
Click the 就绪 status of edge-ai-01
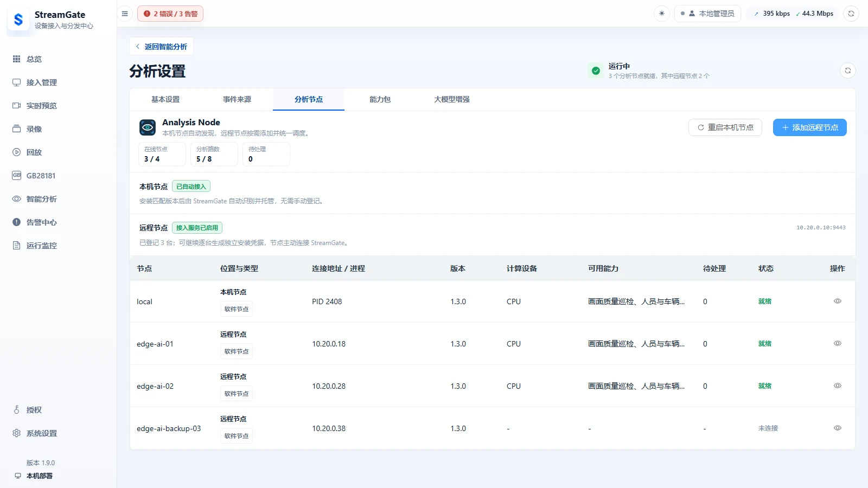(x=765, y=344)
